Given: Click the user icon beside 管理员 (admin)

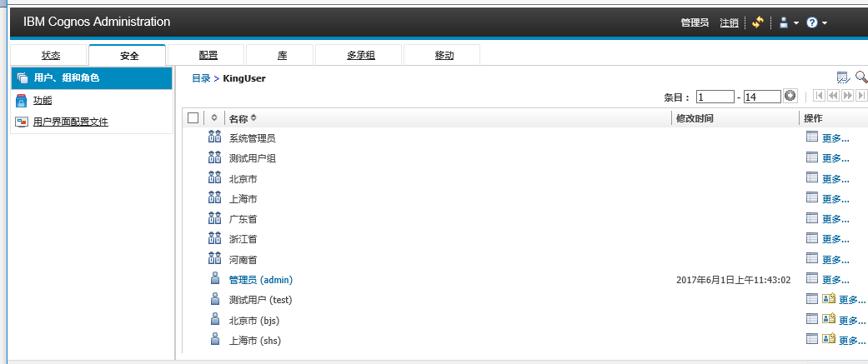Looking at the screenshot, I should point(215,278).
